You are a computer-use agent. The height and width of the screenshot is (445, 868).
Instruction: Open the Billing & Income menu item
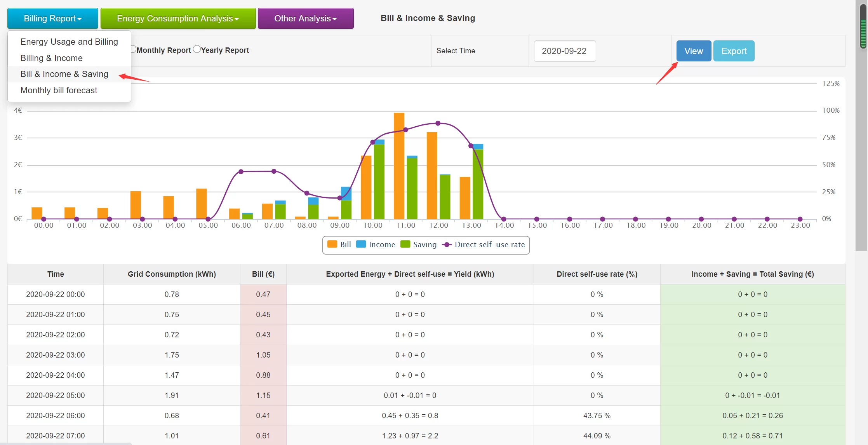51,58
